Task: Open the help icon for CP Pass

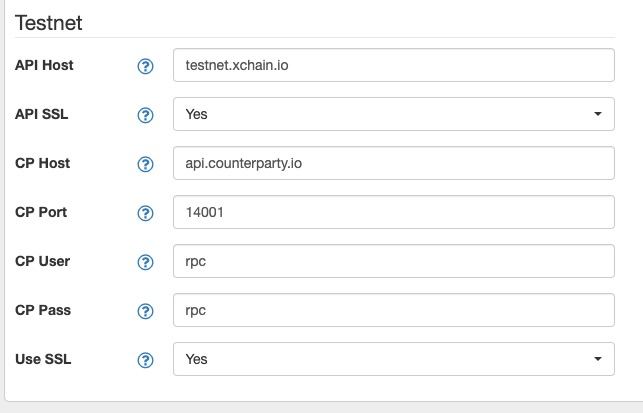Action: (145, 311)
